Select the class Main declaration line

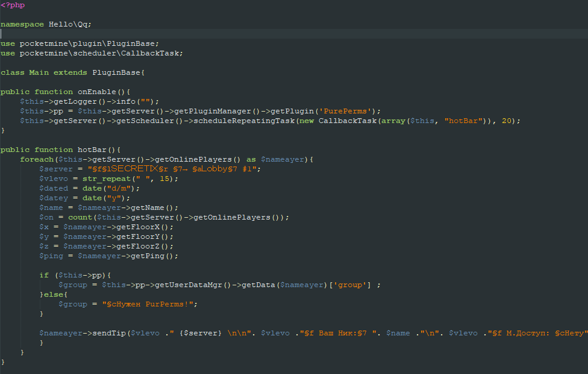pos(72,72)
